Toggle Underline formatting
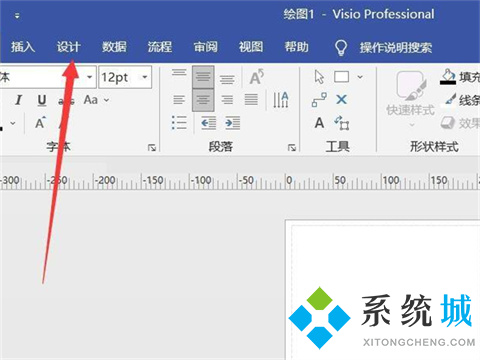 42,100
